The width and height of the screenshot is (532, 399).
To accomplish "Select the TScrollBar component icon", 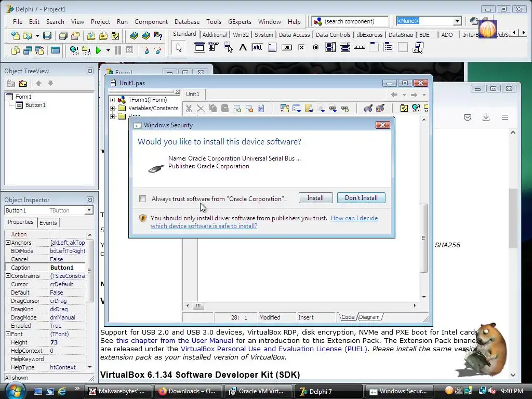I will [360, 47].
